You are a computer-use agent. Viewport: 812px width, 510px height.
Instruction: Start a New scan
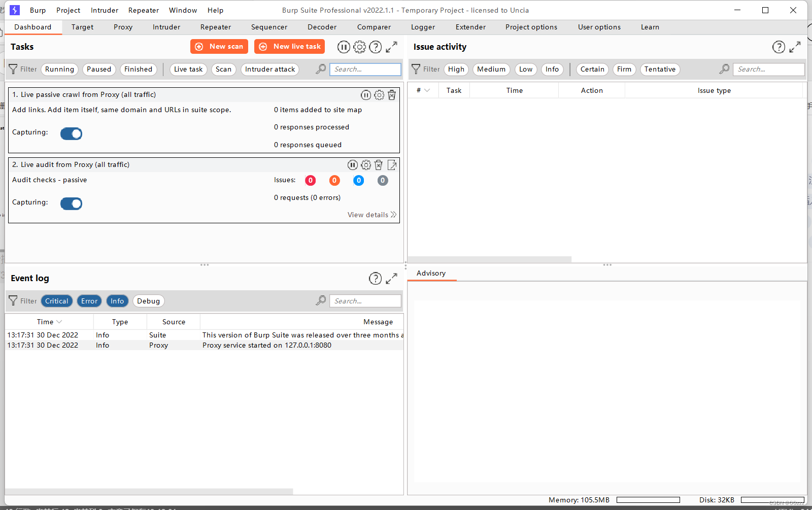(x=219, y=46)
